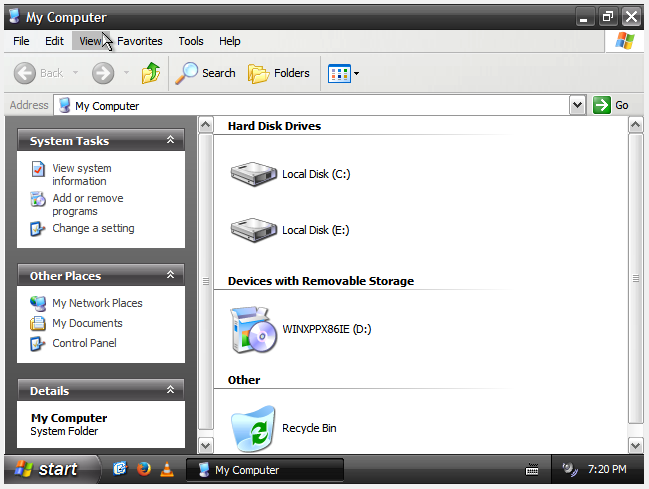
Task: Click Change a setting link
Action: (x=93, y=228)
